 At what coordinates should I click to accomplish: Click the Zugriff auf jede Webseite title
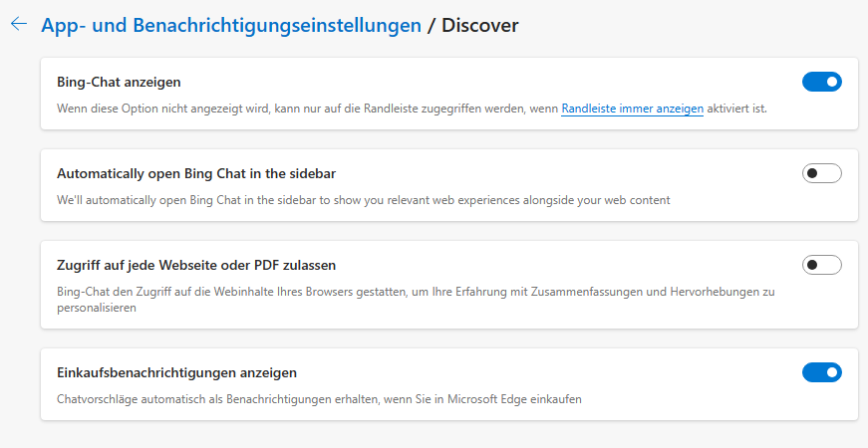click(x=196, y=266)
